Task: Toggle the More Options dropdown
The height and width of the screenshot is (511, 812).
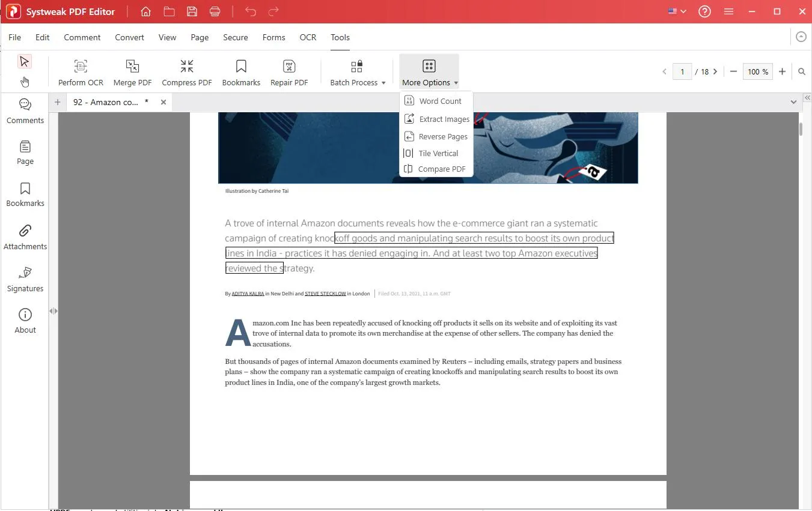Action: pos(429,73)
